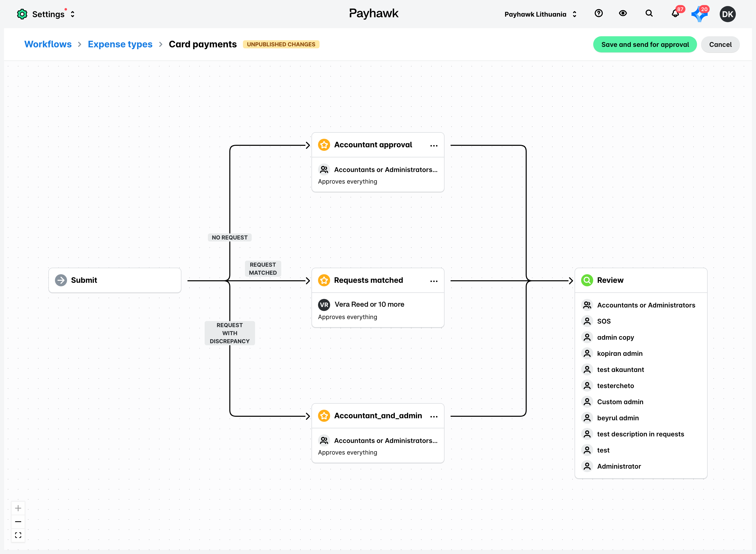The width and height of the screenshot is (756, 554).
Task: Click the Card payments breadcrumb title
Action: 203,44
